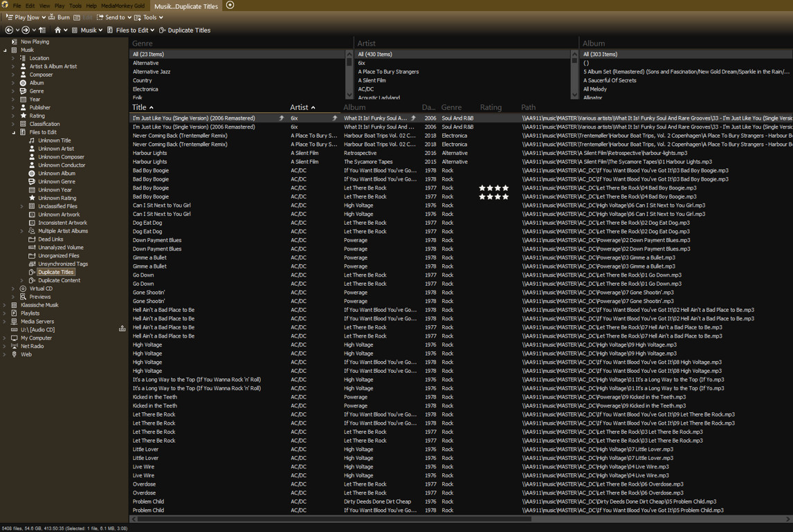
Task: Select Dead Links under Files to Edit
Action: (51, 239)
